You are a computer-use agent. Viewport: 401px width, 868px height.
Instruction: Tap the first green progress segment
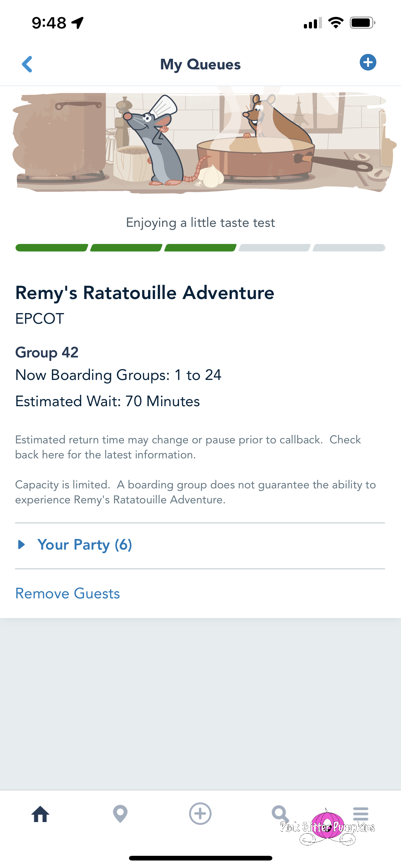(52, 248)
